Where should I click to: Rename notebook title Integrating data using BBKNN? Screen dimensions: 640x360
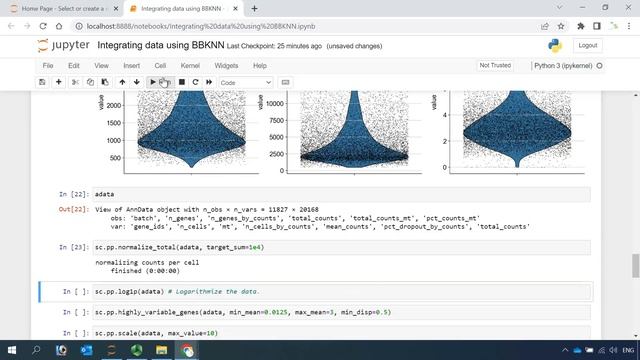point(161,45)
